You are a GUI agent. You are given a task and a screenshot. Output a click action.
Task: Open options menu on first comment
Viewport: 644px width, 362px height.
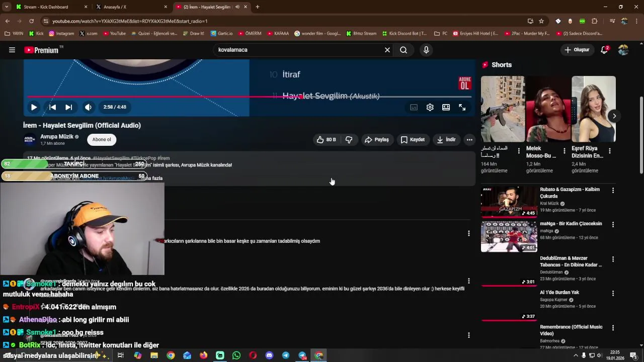(x=469, y=233)
